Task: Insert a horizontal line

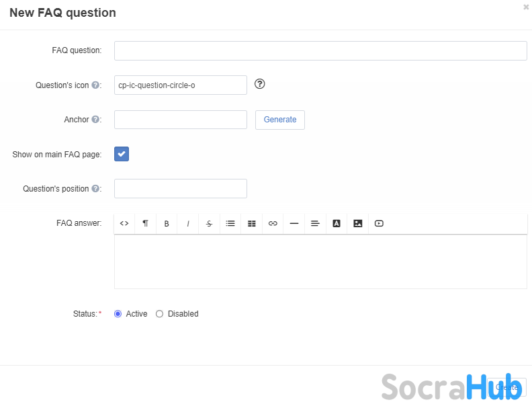Action: 294,224
